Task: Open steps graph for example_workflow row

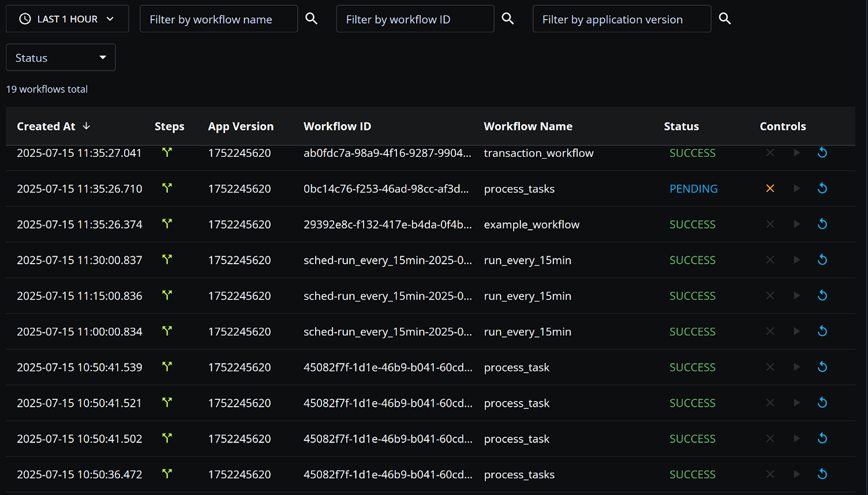Action: [x=167, y=224]
